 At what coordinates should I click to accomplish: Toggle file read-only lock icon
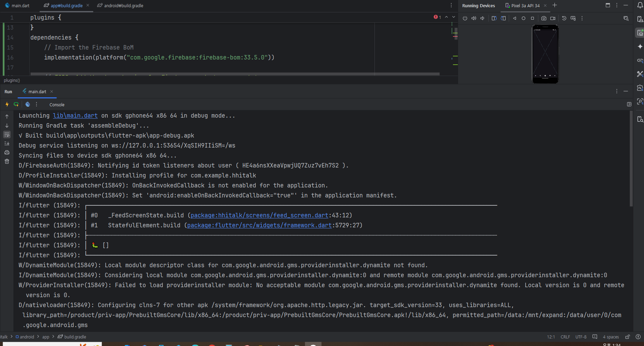[x=627, y=337]
